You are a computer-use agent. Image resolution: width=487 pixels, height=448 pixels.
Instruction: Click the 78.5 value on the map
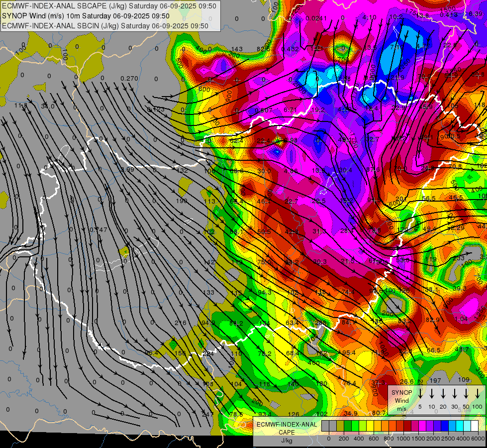[x=236, y=414]
